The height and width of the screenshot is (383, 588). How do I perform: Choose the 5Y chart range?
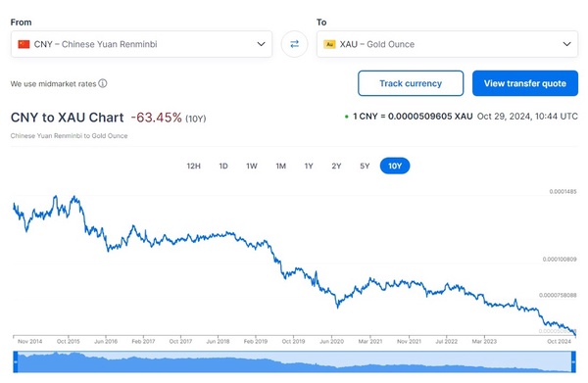[365, 166]
